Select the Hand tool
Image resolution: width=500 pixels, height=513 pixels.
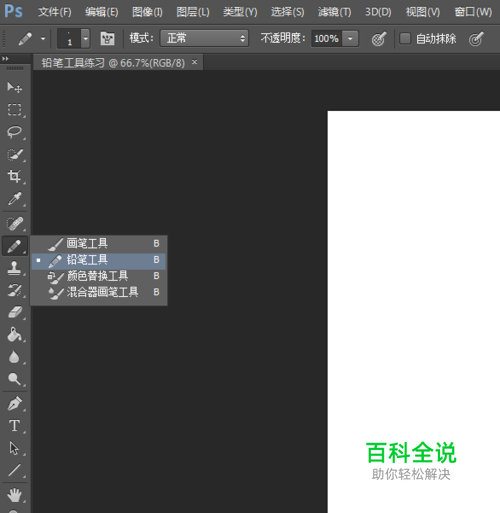pos(14,495)
